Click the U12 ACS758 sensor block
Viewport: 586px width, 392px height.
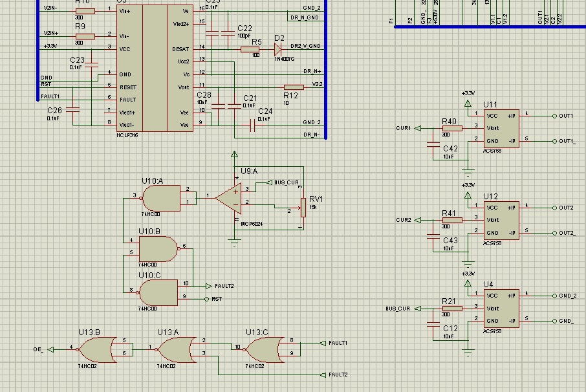click(x=501, y=221)
